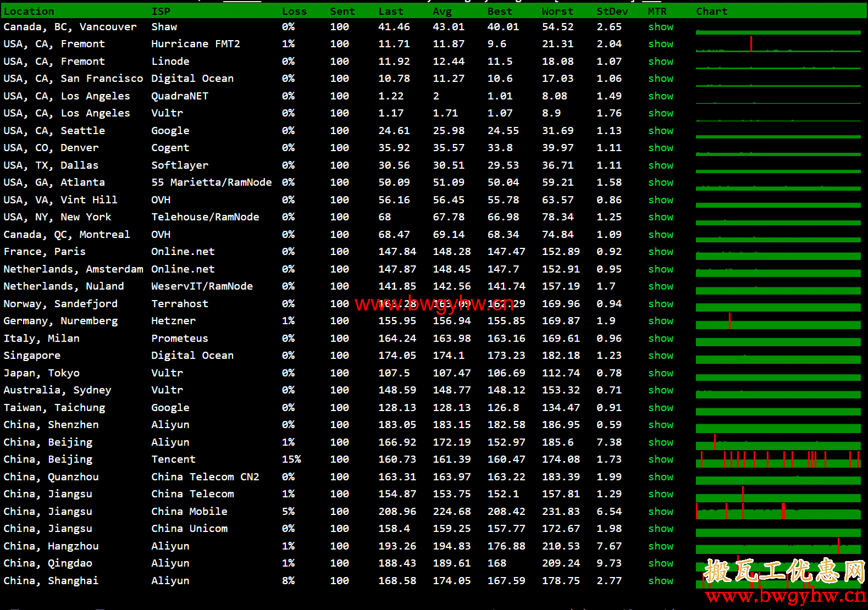Click worst value 231.83

click(x=561, y=512)
